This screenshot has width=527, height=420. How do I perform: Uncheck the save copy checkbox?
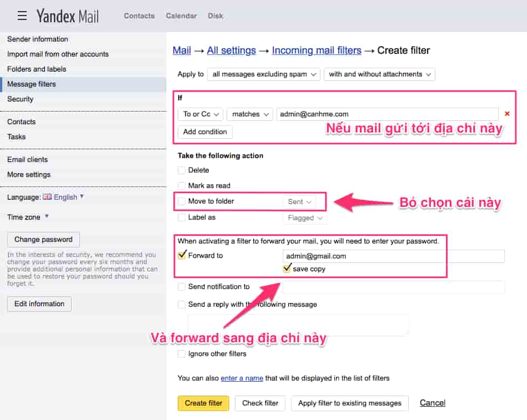(x=287, y=268)
